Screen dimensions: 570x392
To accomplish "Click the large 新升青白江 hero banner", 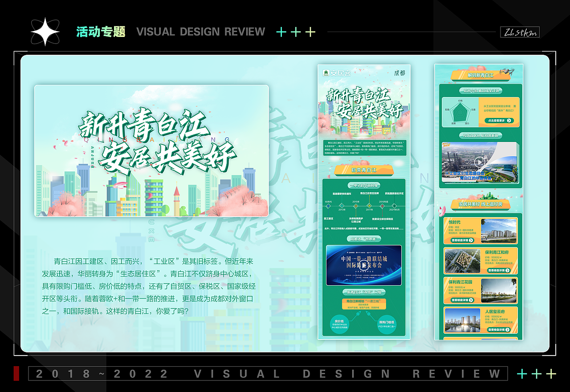I will [151, 151].
